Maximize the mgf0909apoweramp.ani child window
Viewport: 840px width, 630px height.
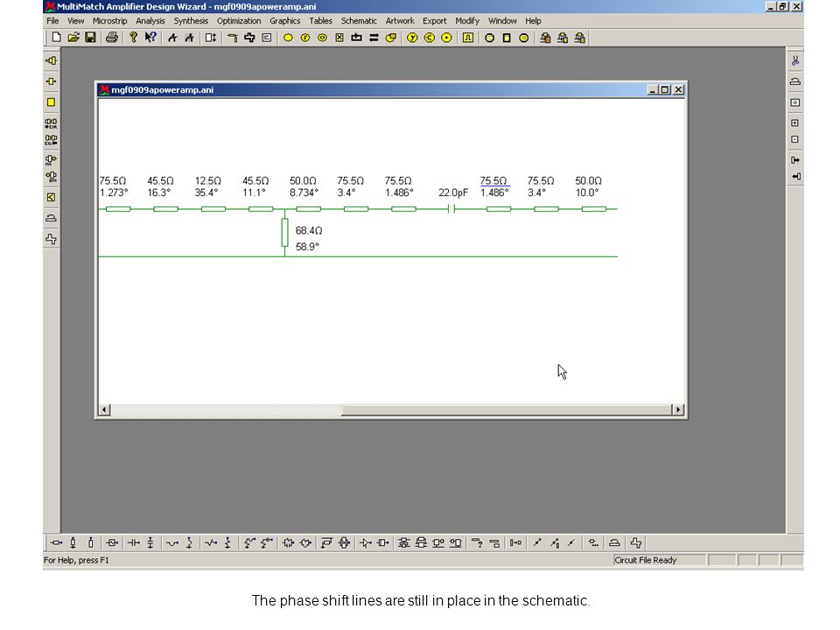tap(665, 90)
